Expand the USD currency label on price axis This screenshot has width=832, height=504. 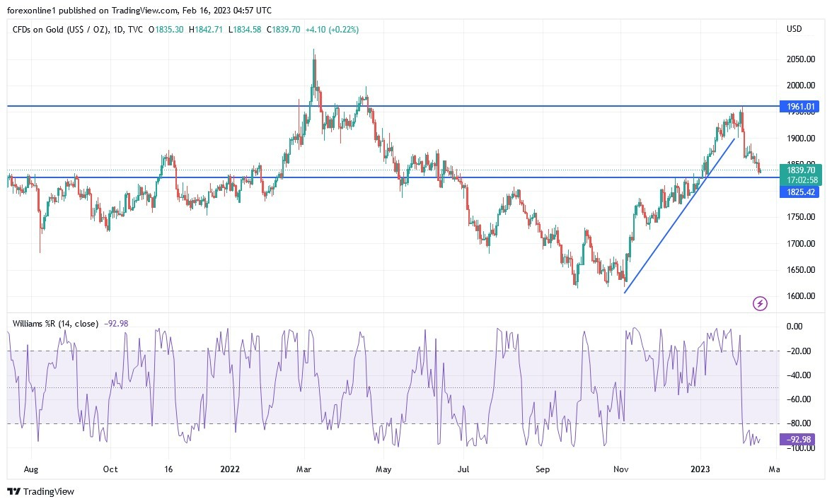click(794, 29)
